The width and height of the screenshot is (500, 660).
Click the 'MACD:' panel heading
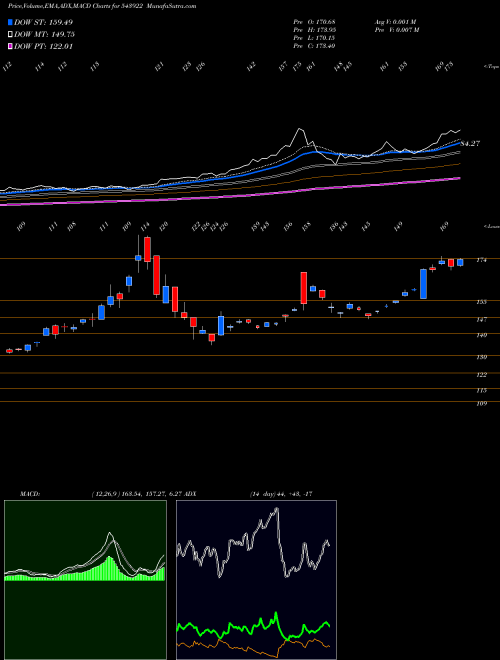click(x=29, y=494)
